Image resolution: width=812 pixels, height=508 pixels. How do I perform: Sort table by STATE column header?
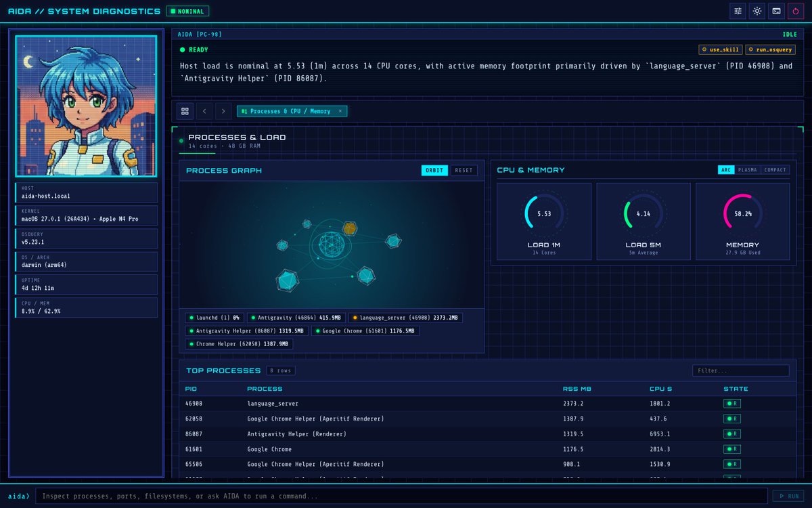click(736, 389)
